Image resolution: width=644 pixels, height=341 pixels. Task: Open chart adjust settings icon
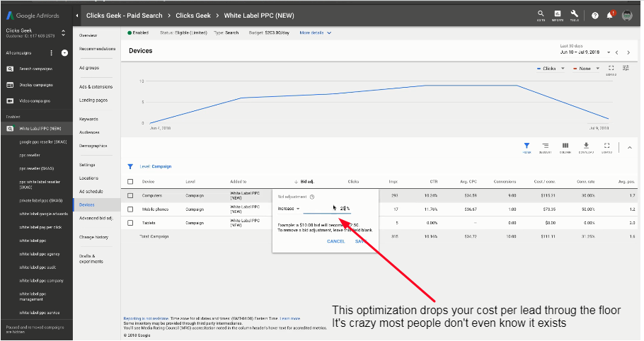[626, 69]
